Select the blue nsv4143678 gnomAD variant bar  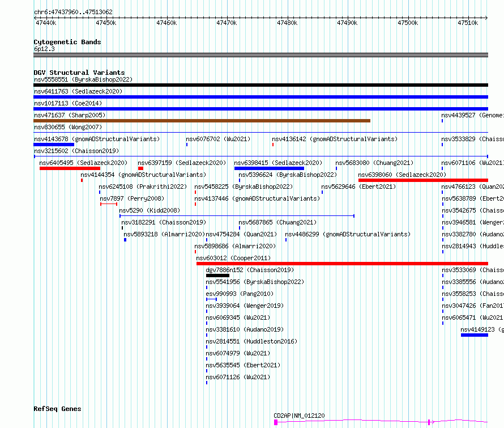tap(54, 145)
